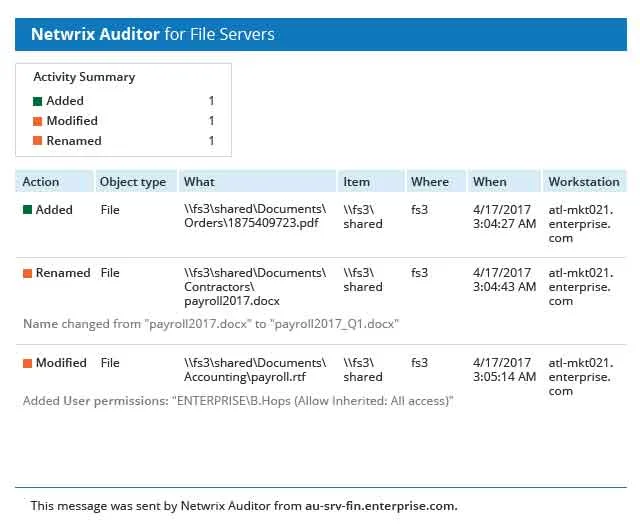Click fs3 Where value in the Modified row

pos(419,363)
